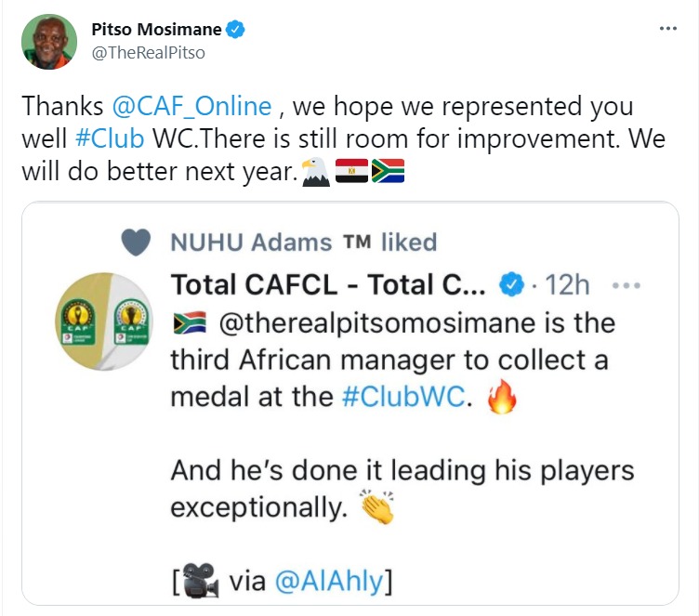Click the fire emoji in quoted post

coord(501,397)
